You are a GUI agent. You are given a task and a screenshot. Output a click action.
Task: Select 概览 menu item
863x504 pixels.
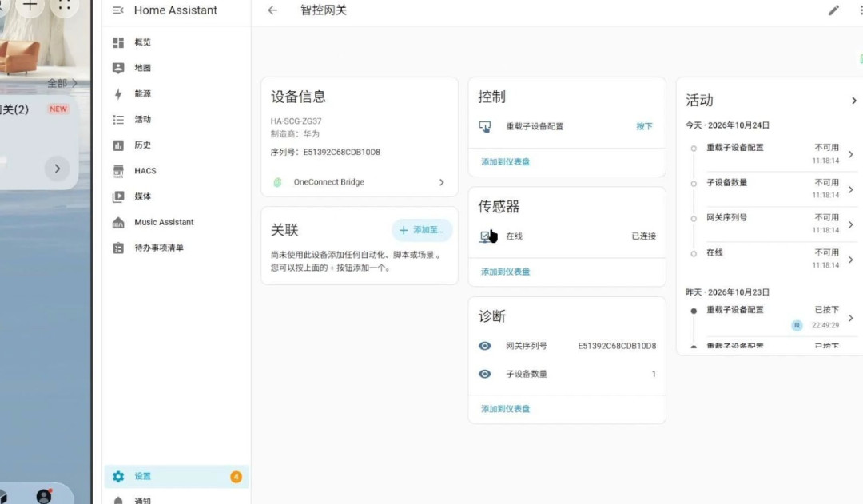pos(176,42)
